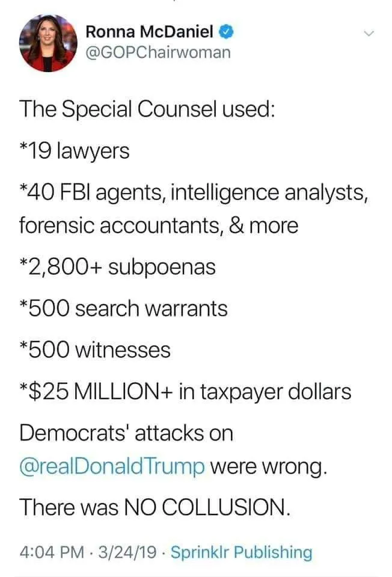Screen dimensions: 392x577
Task: Open the @realDonaldTrump mention link
Action: point(112,465)
